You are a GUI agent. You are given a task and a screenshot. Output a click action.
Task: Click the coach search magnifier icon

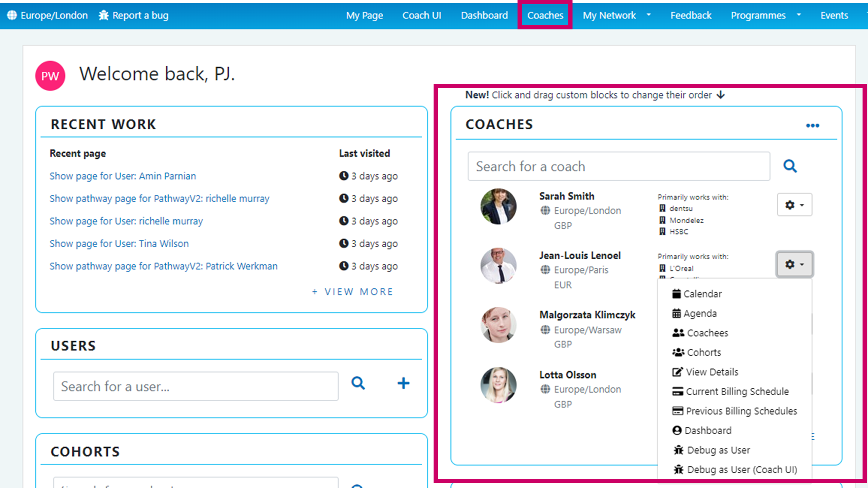point(790,166)
